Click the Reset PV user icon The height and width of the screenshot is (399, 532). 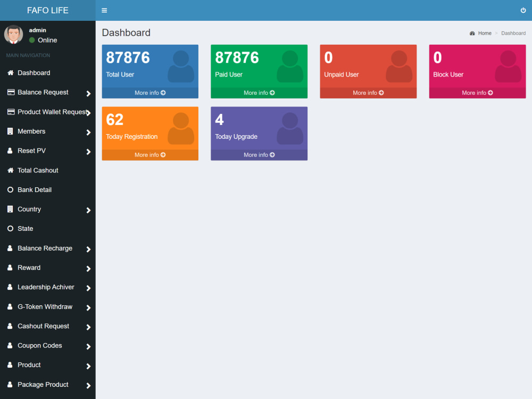[x=10, y=151]
